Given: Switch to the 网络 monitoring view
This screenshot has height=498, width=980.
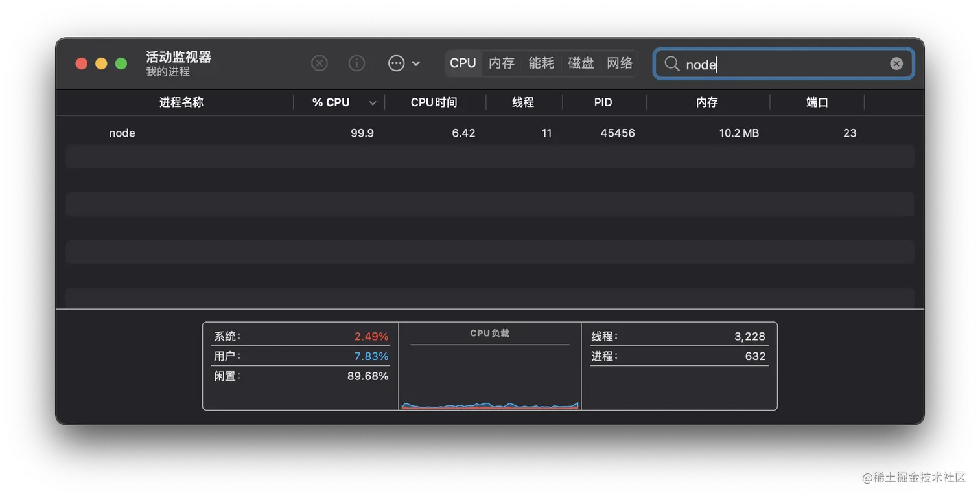Looking at the screenshot, I should tap(619, 63).
